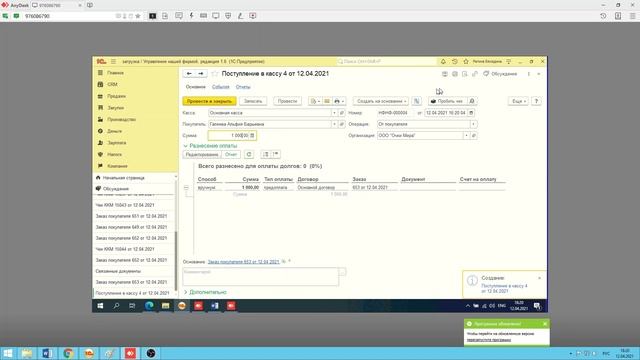This screenshot has height=360, width=640.
Task: Click the Chrome icon in Windows taskbar
Action: (x=68, y=353)
